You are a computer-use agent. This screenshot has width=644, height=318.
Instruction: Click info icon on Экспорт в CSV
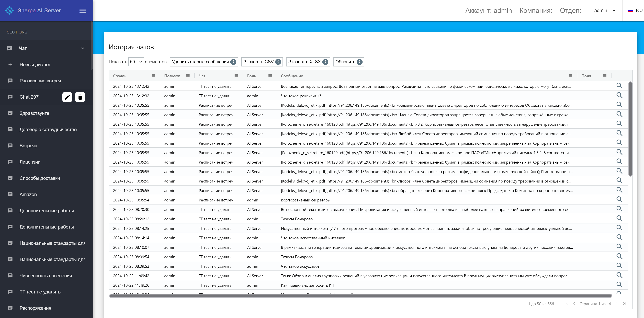[278, 62]
